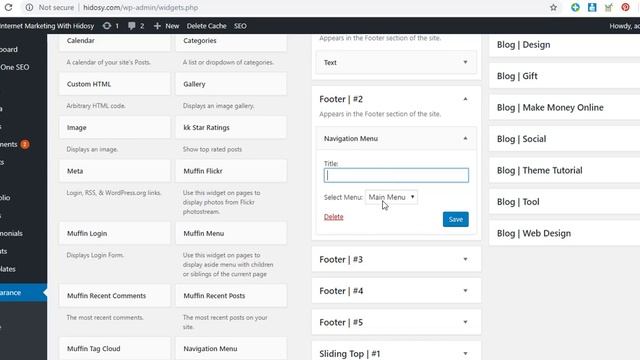640x360 pixels.
Task: Open the Blog | Gift widget area
Action: (x=564, y=76)
